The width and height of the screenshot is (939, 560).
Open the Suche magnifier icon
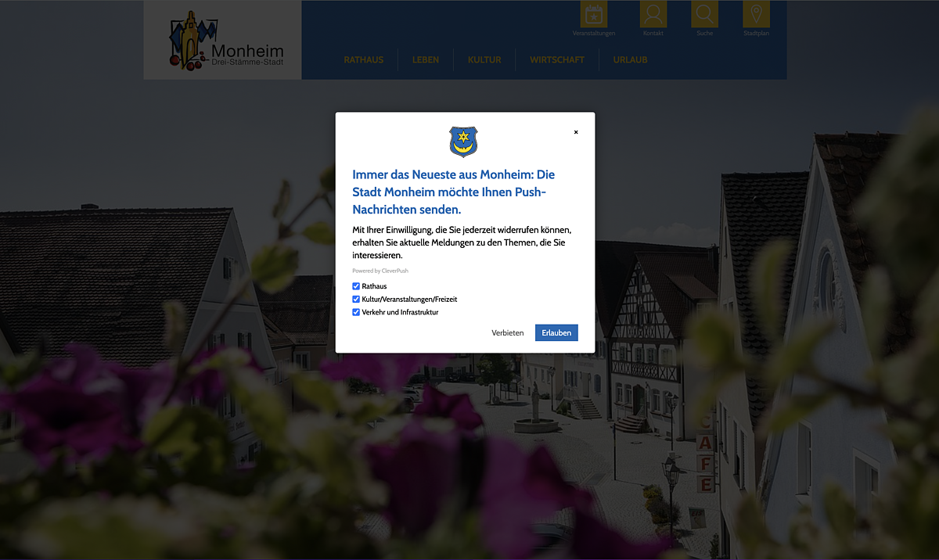click(x=704, y=14)
